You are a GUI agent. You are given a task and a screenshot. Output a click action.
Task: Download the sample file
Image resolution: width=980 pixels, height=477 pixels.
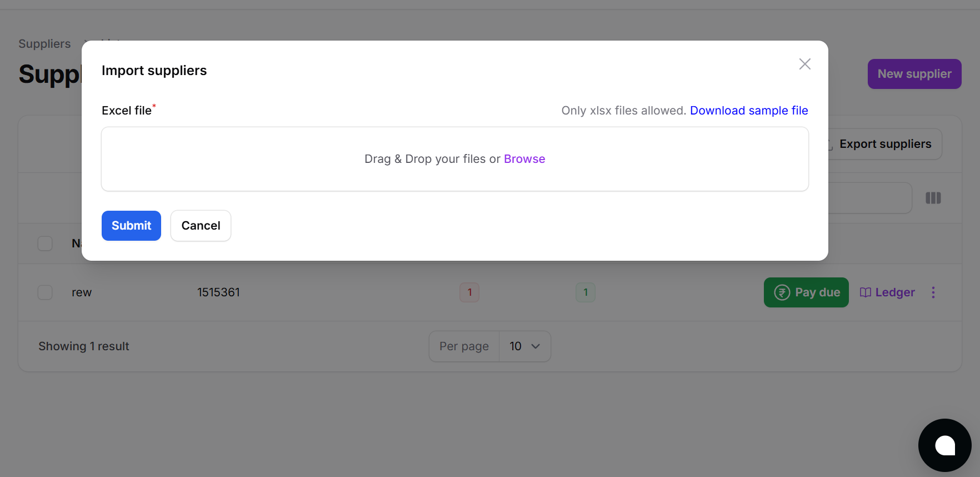pyautogui.click(x=748, y=111)
